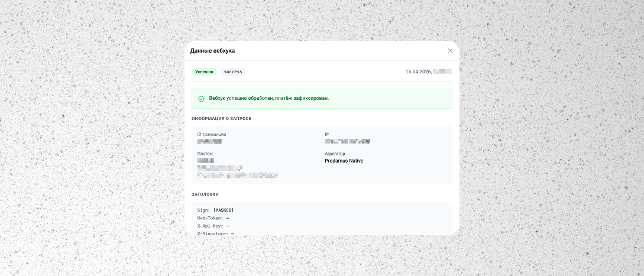Select the blurred transaction ID value
The image size is (644, 276).
click(209, 142)
